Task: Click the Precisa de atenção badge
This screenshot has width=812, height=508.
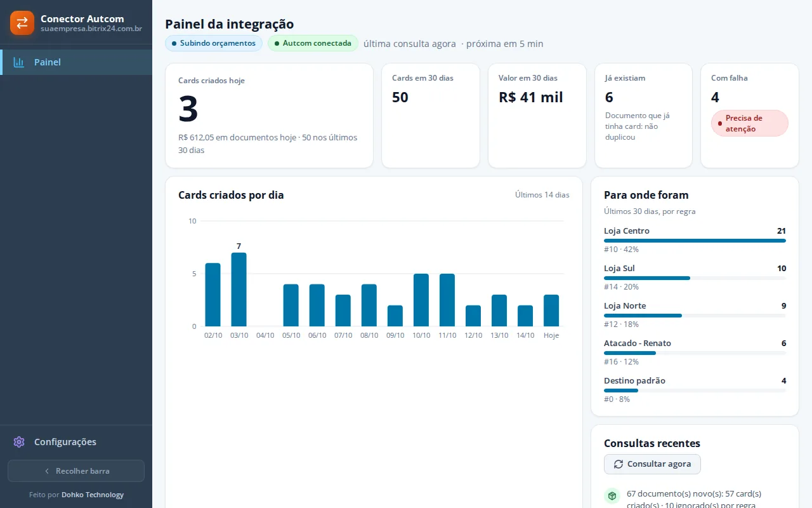Action: [750, 123]
